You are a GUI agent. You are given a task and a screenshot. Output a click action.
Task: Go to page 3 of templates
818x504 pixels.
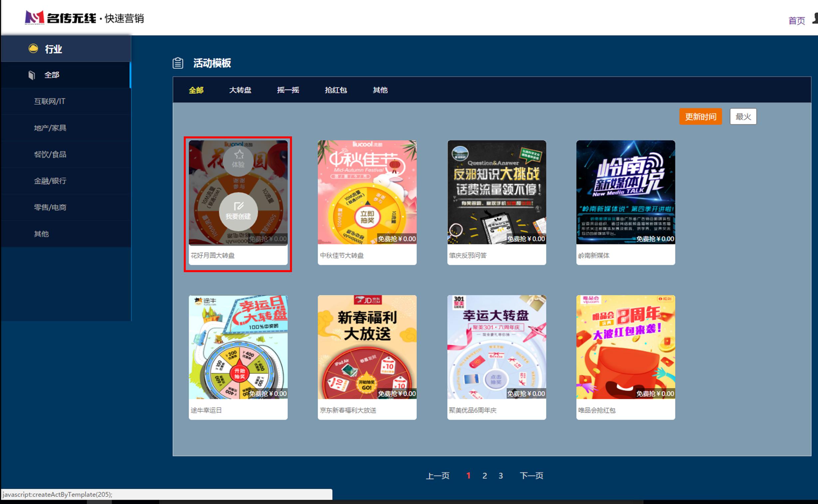(501, 476)
